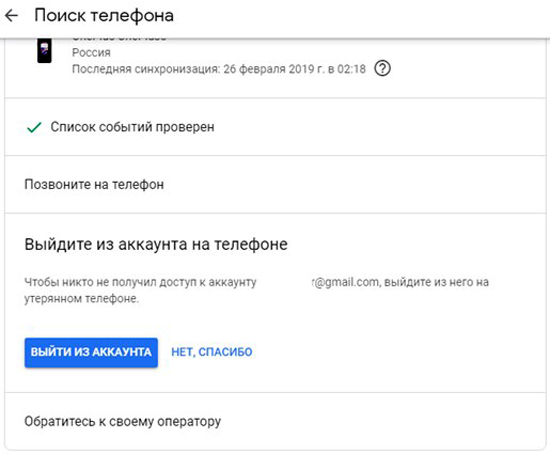Click the phone device thumbnail

click(x=44, y=51)
